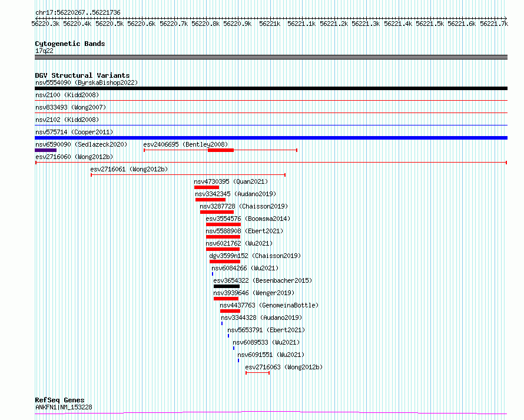Screen dimensions: 524x420
Task: Click the nsv5554090 (ByrskaBishop2022) variant label
Action: point(87,82)
